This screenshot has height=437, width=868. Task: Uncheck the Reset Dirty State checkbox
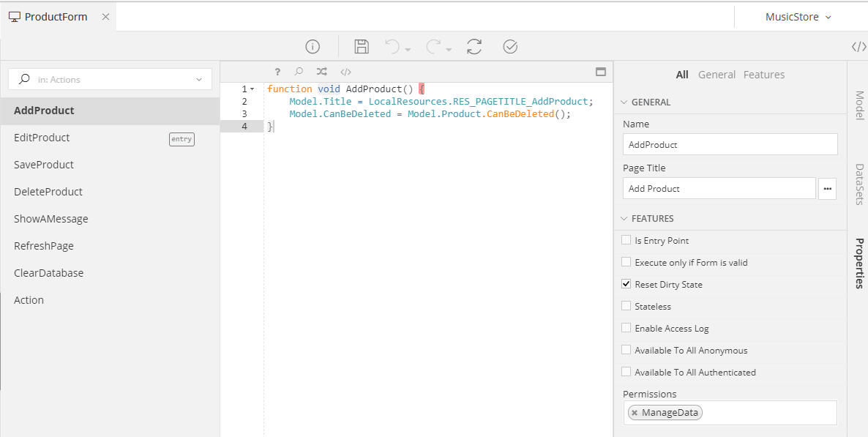pyautogui.click(x=626, y=284)
